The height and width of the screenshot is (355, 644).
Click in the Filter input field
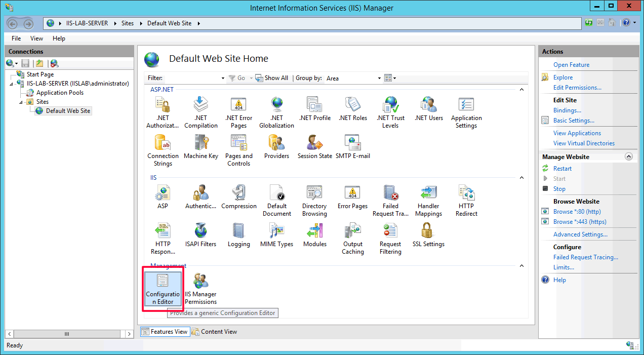click(192, 78)
